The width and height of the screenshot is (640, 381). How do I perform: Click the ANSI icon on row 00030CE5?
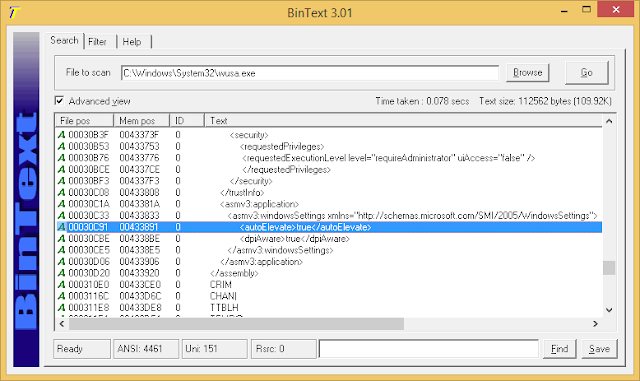(61, 250)
